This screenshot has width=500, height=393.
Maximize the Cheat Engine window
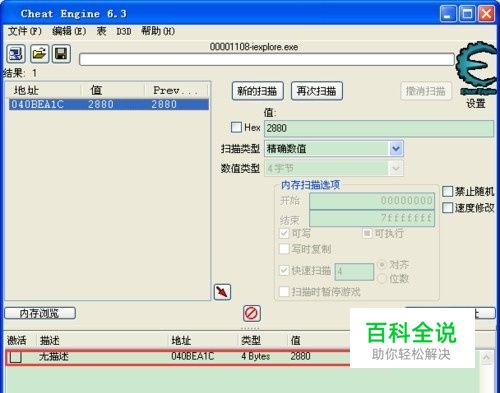click(x=467, y=14)
